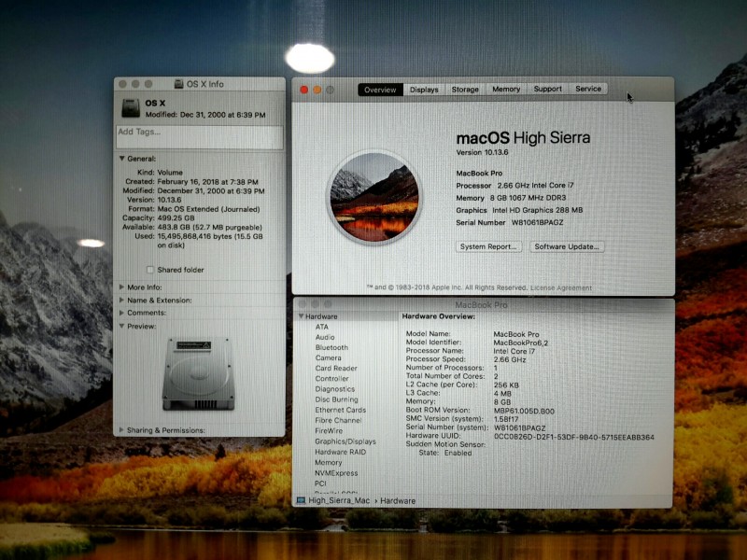Screen dimensions: 747x560
Task: Click the System Report button
Action: coord(488,246)
